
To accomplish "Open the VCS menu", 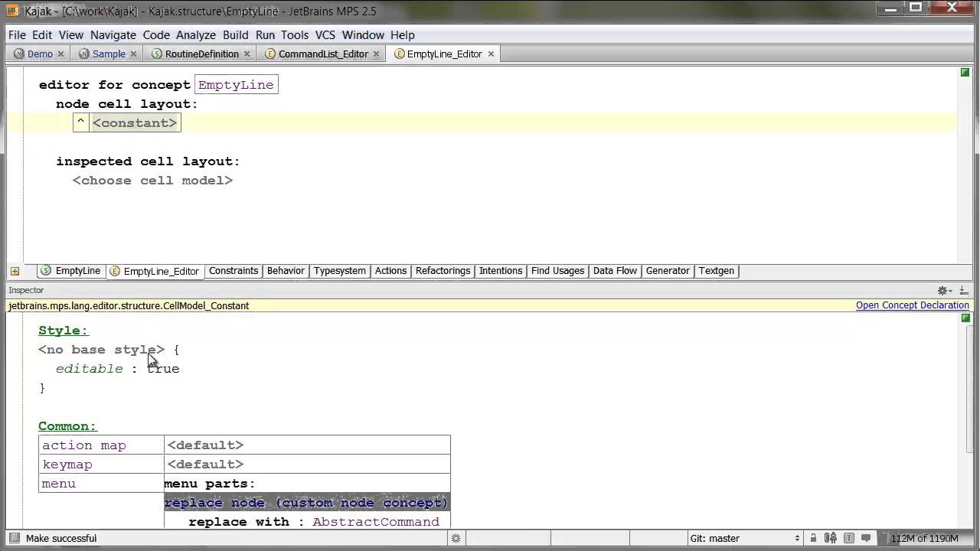I will [325, 35].
